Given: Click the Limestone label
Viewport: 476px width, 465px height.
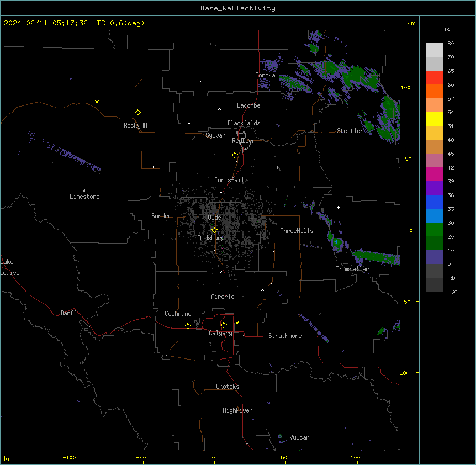Looking at the screenshot, I should tap(84, 197).
